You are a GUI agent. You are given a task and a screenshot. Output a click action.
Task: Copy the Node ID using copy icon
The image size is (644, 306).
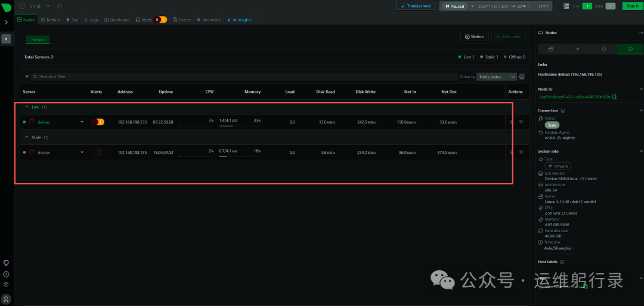click(615, 97)
